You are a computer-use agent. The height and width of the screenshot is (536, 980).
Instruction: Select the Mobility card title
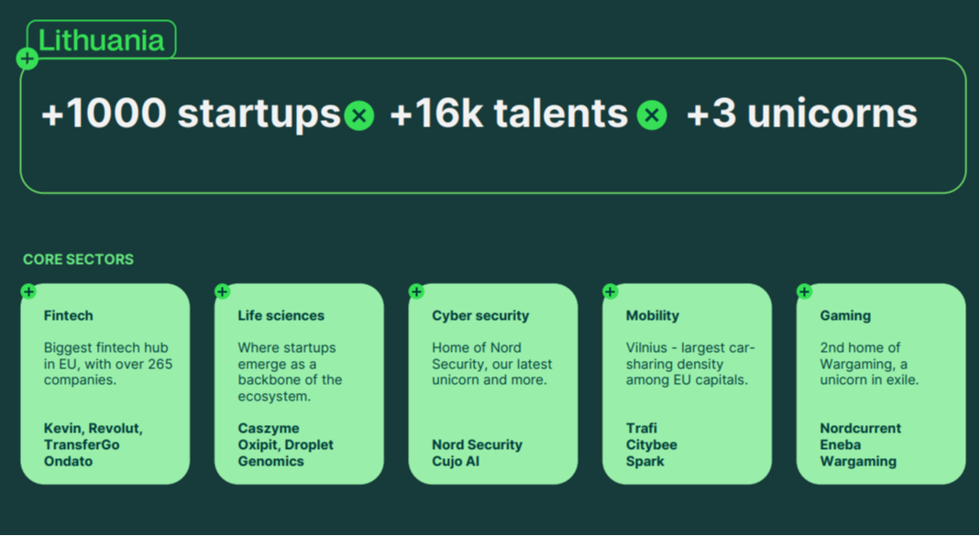point(653,315)
